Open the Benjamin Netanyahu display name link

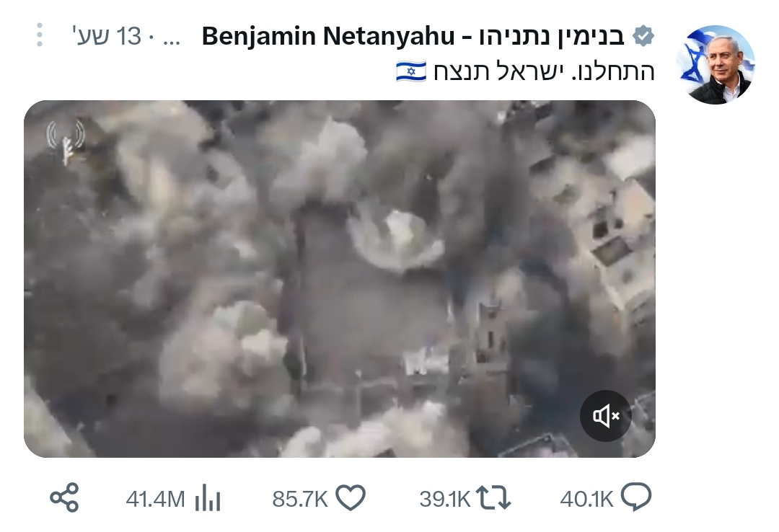pos(413,36)
